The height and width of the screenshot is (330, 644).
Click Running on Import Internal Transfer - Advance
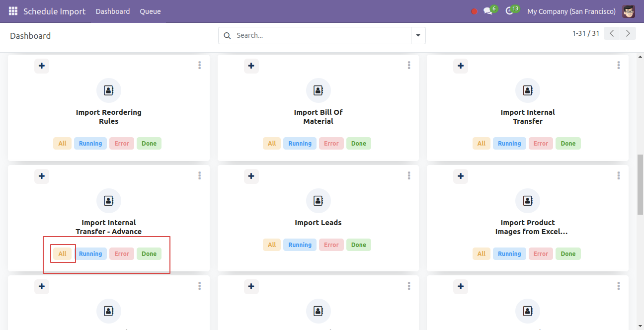click(x=90, y=254)
